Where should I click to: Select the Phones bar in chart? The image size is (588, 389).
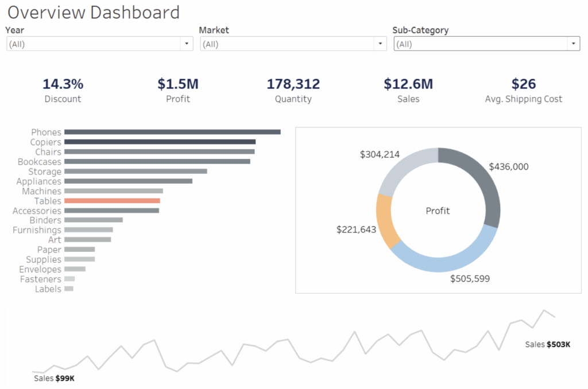click(172, 132)
